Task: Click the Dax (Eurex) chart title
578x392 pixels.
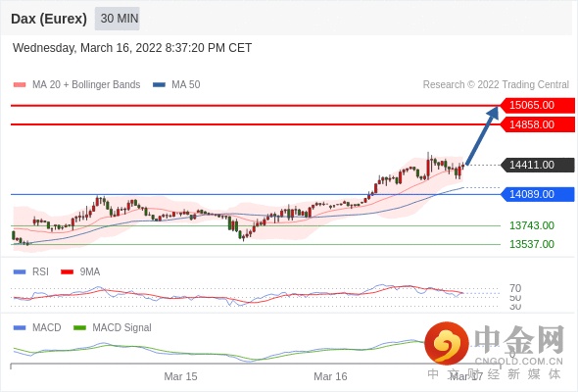Action: coord(49,19)
